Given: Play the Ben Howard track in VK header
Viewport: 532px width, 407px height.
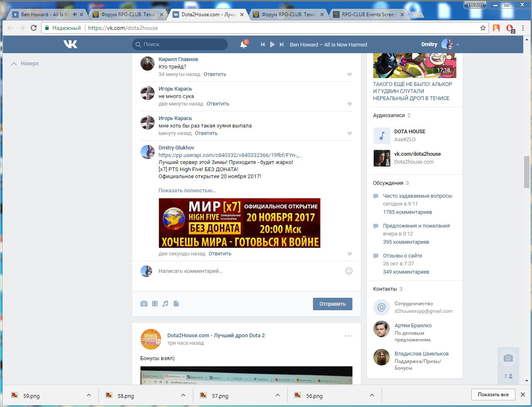Looking at the screenshot, I should pyautogui.click(x=272, y=44).
